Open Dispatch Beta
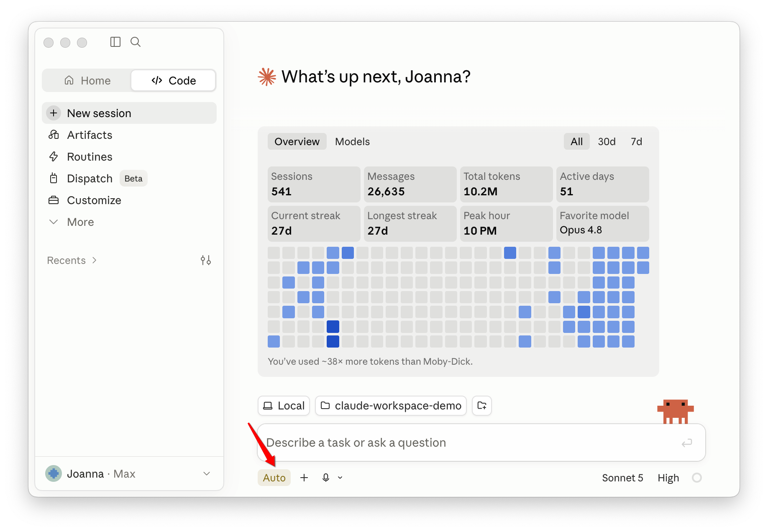This screenshot has height=532, width=768. (x=129, y=178)
